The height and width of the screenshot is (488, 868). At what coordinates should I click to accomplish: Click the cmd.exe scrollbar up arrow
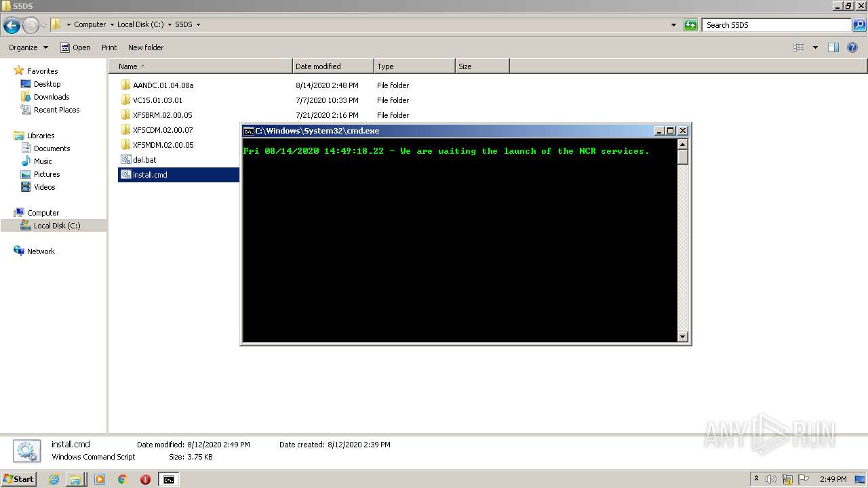pyautogui.click(x=683, y=144)
